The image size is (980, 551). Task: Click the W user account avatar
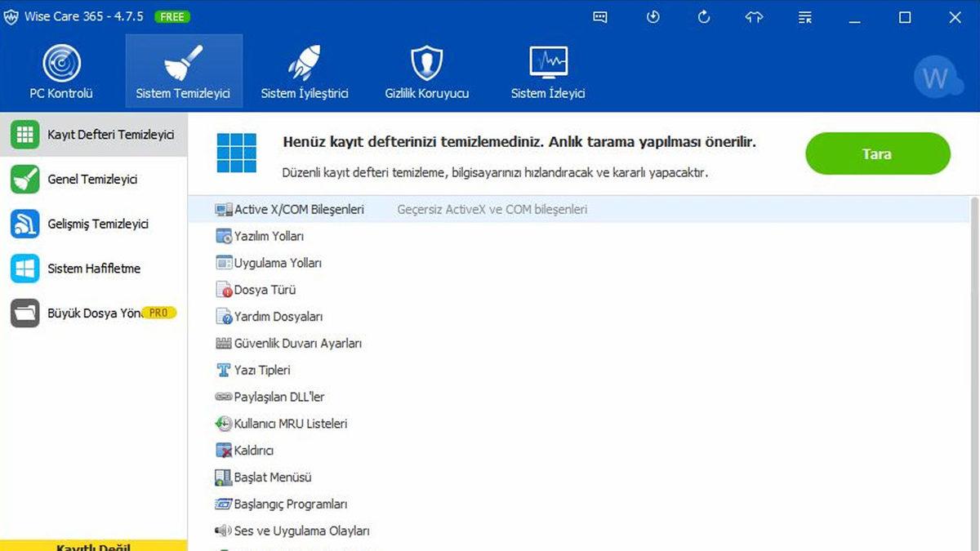point(938,78)
